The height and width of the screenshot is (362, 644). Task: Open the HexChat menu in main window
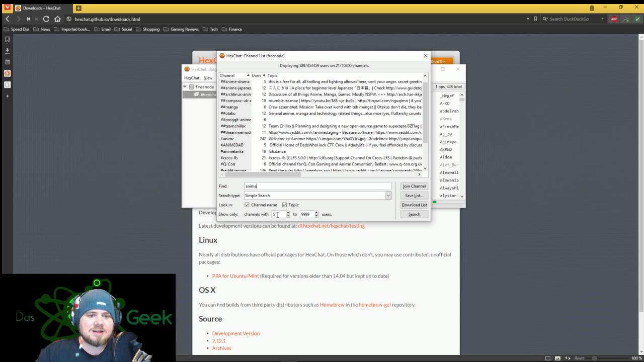(x=192, y=78)
